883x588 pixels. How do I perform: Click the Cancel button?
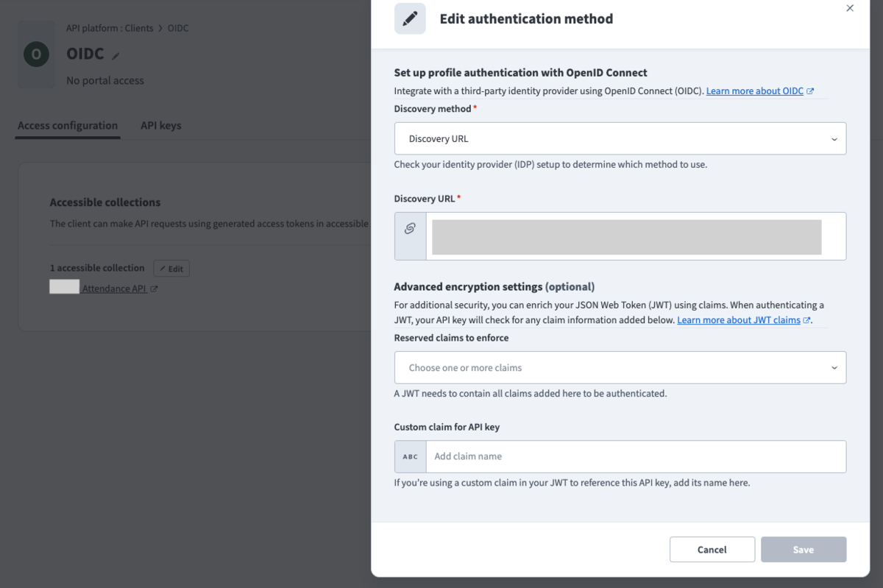tap(712, 550)
